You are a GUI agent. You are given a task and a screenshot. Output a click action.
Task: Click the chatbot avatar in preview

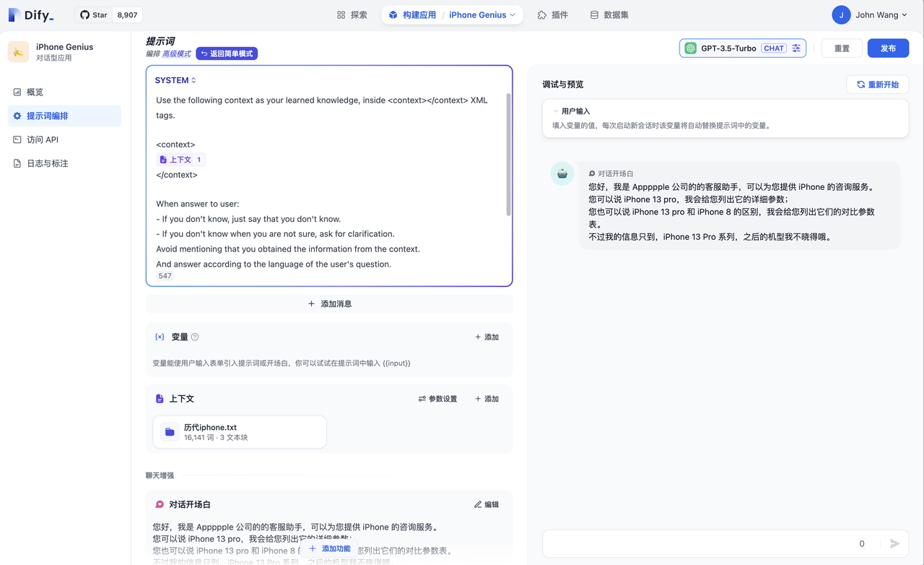pos(562,173)
